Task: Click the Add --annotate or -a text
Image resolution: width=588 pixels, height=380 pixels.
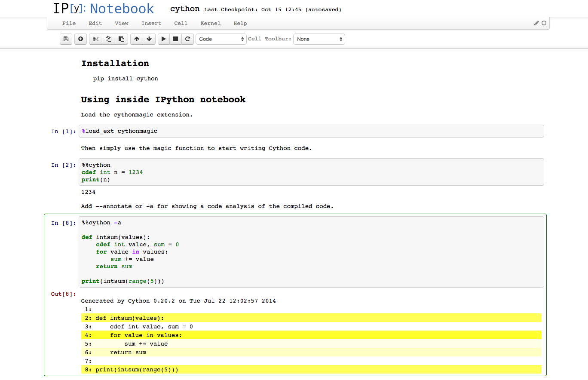Action: click(x=207, y=206)
